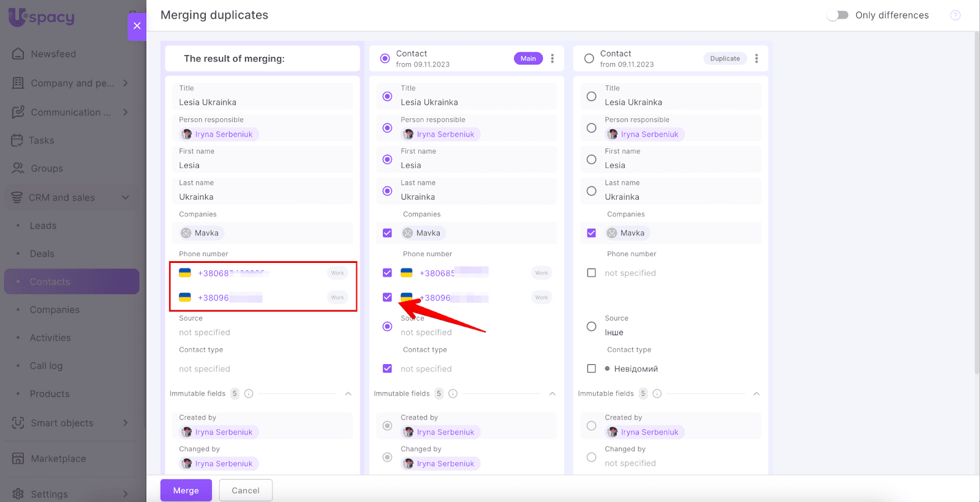Screen dimensions: 980x502
Task: Click the Marketplace store icon
Action: tap(18, 458)
